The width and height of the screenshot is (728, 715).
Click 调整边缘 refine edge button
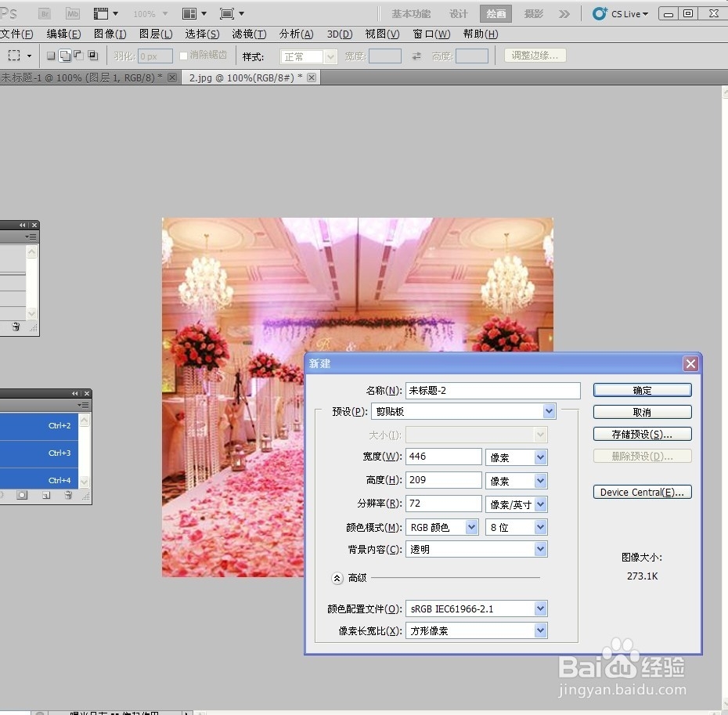(535, 56)
